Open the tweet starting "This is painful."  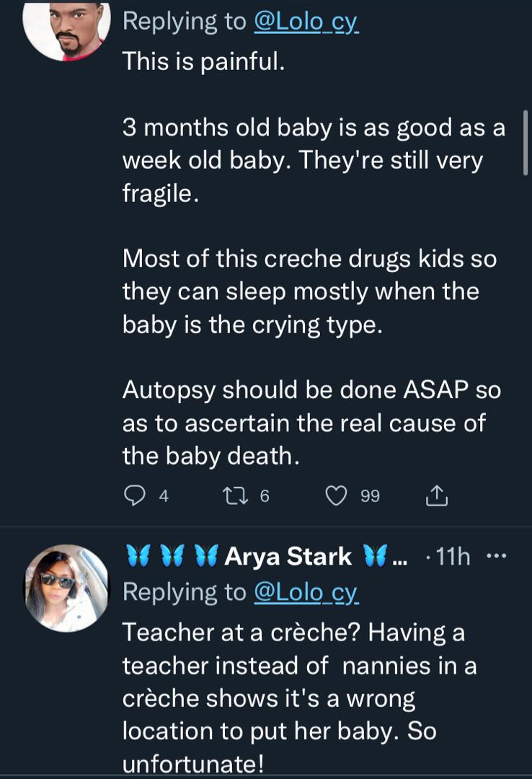pyautogui.click(x=204, y=61)
